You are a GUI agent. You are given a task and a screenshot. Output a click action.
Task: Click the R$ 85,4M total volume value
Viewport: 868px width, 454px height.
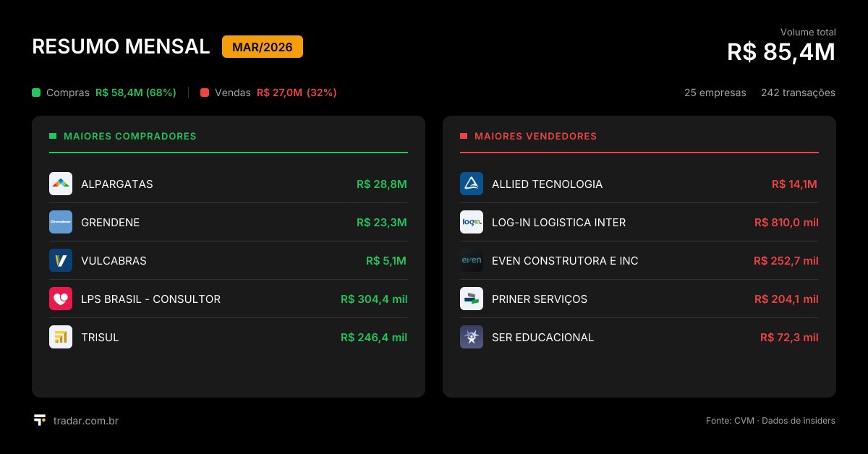tap(781, 52)
